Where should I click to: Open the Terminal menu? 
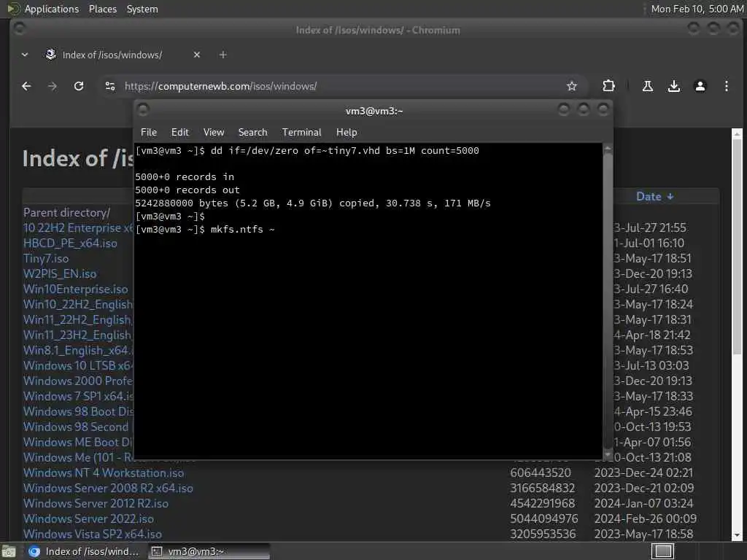coord(301,133)
